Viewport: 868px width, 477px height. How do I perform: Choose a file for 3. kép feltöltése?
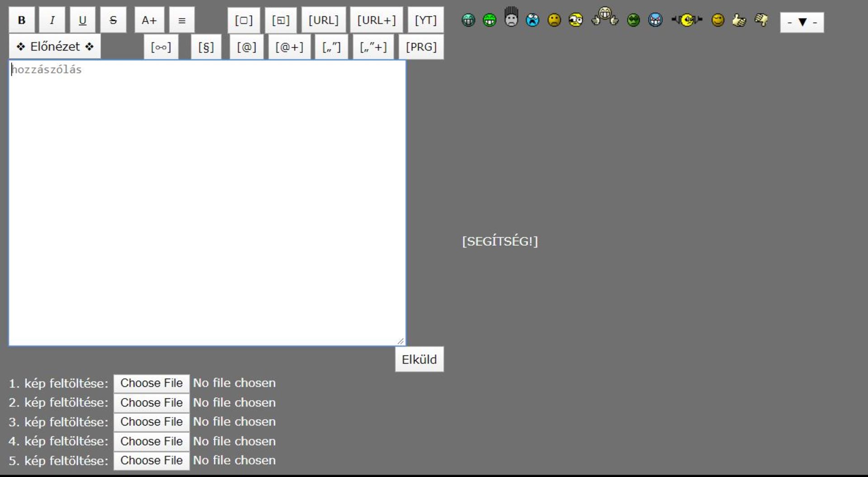click(151, 422)
